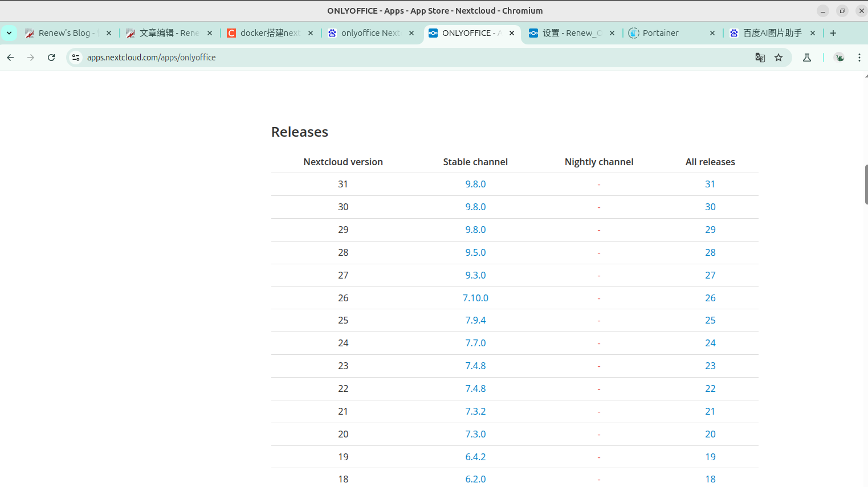868x487 pixels.
Task: Close the active ONLYOFFICE tab
Action: [x=512, y=33]
